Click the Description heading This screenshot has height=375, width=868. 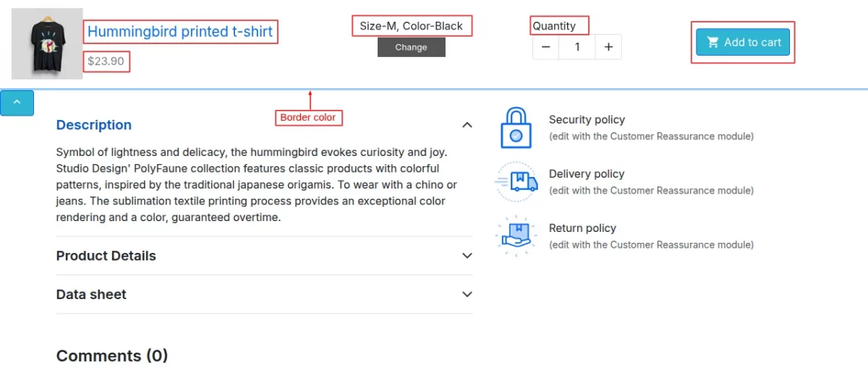(94, 125)
